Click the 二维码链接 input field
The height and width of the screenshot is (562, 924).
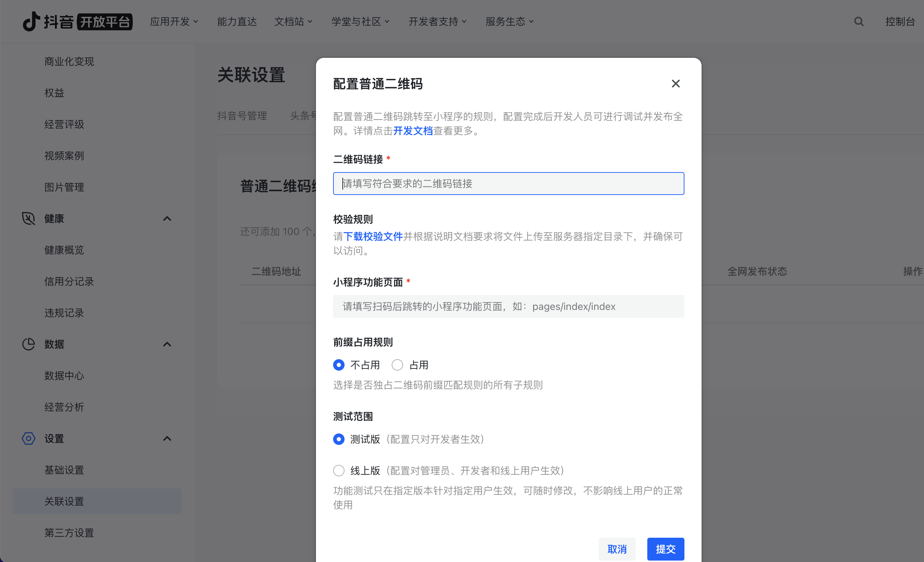(508, 183)
